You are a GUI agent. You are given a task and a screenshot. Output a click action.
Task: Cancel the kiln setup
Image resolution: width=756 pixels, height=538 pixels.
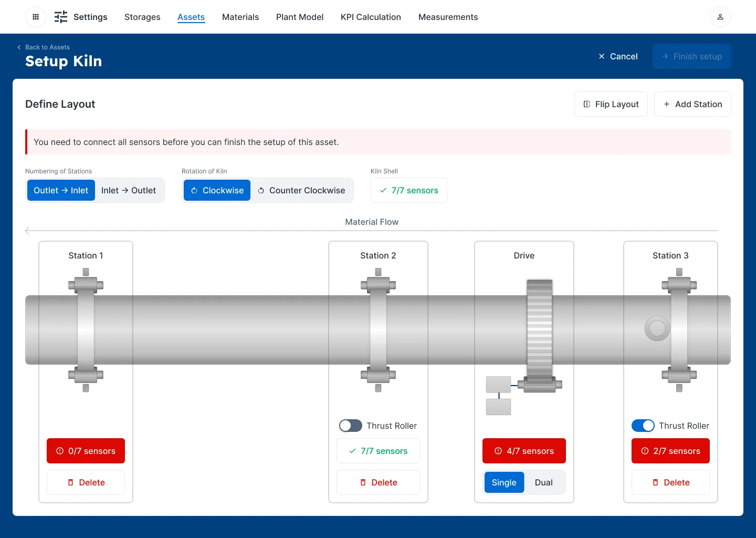(x=618, y=56)
